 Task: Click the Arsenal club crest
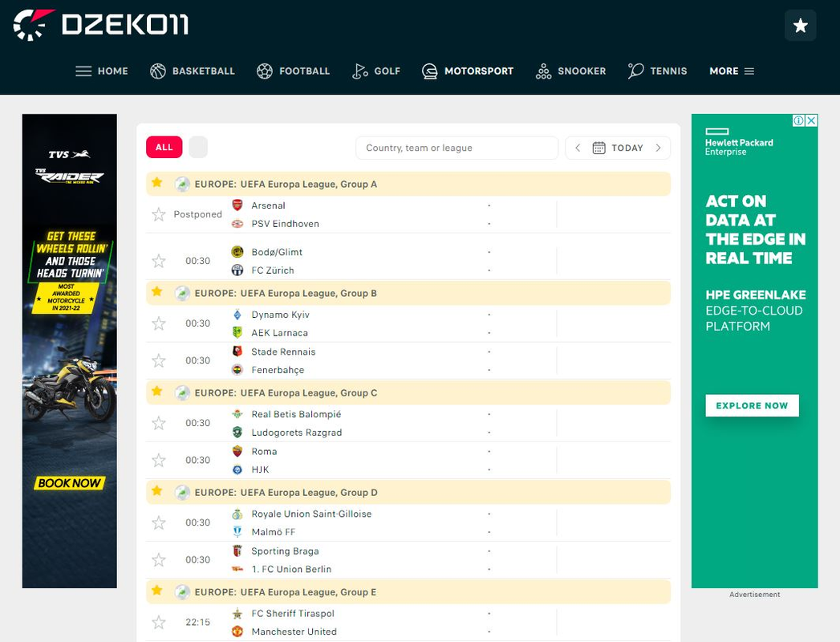237,205
